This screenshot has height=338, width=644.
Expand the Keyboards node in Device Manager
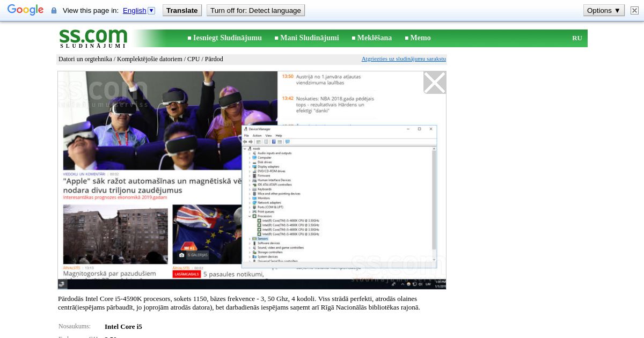pos(250,189)
